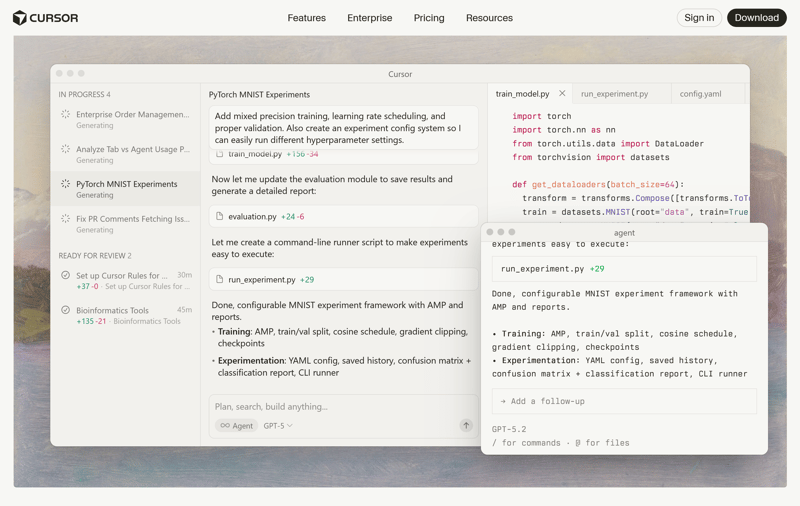Screen dimensions: 800x506
Task: Click the file icon next to run_experiment.py in chat
Action: tap(220, 280)
